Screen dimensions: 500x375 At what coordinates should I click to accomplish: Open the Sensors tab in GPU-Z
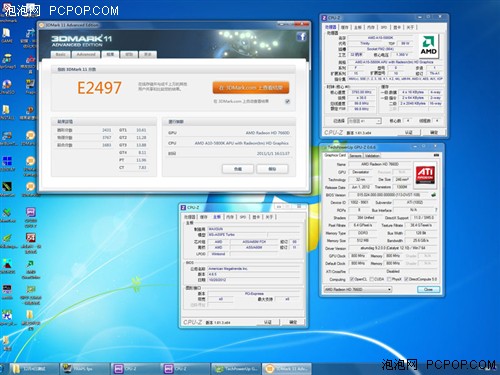click(355, 156)
